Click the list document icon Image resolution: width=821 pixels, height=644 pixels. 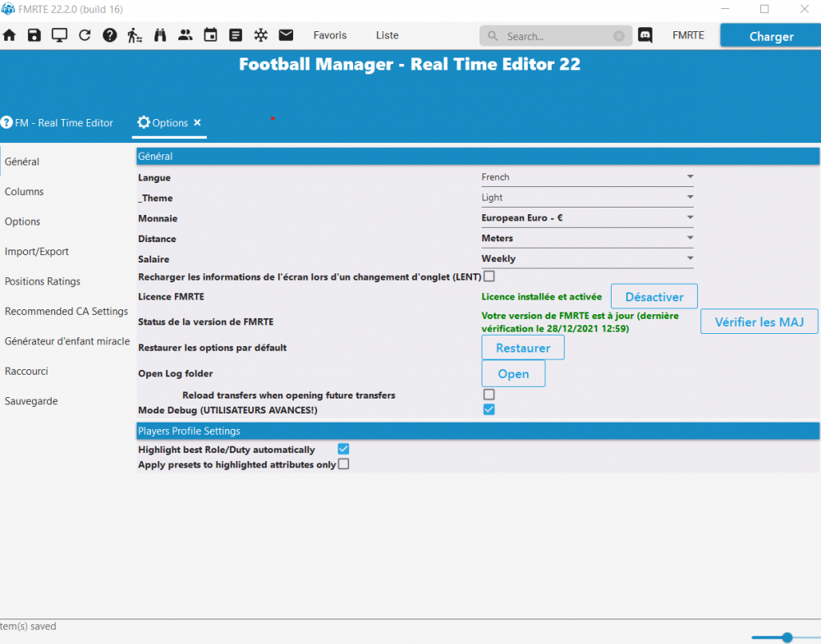tap(236, 35)
